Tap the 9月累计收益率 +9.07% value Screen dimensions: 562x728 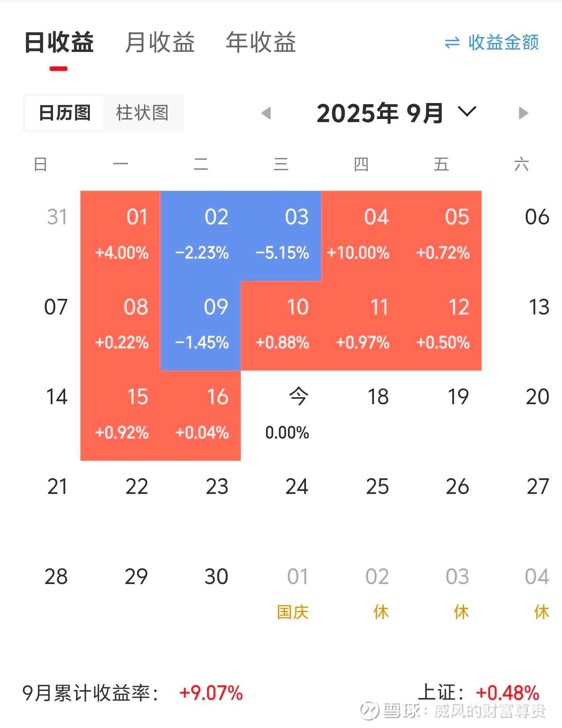[x=211, y=693]
